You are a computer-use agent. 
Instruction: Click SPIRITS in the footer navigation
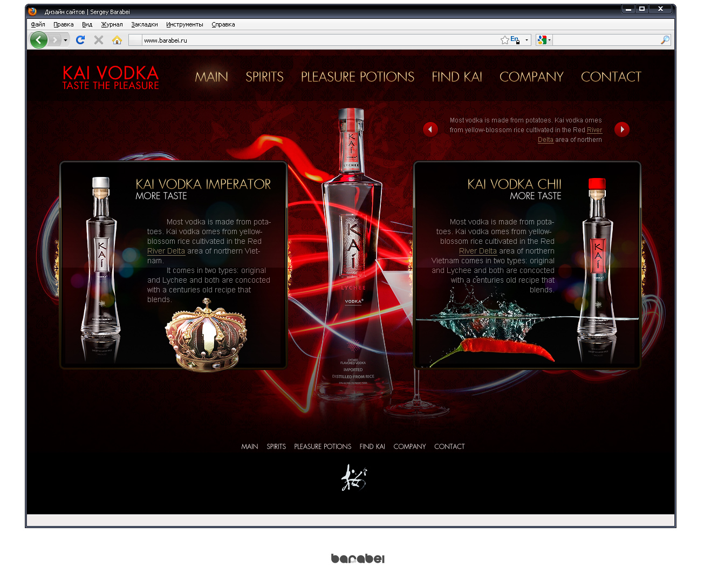tap(276, 447)
